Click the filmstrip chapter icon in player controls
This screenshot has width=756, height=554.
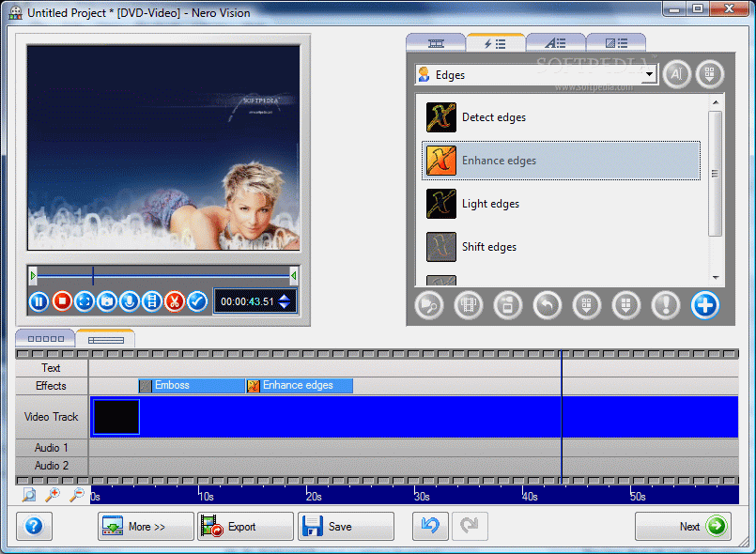pyautogui.click(x=152, y=301)
